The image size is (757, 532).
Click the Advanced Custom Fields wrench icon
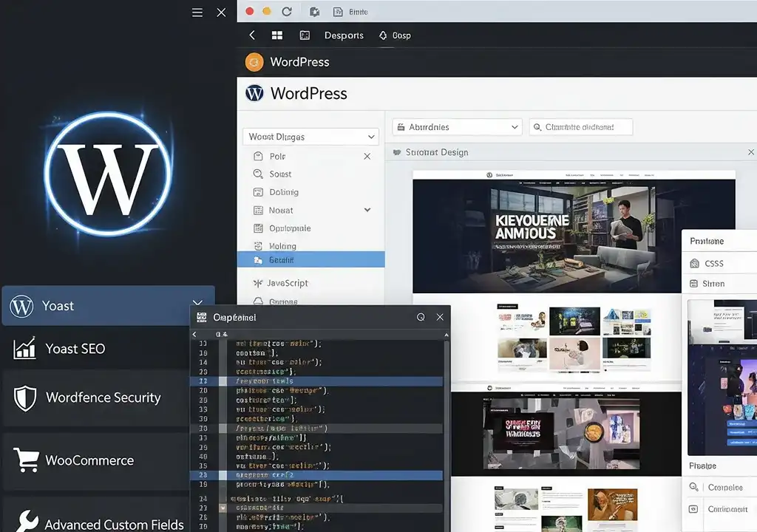pyautogui.click(x=27, y=522)
